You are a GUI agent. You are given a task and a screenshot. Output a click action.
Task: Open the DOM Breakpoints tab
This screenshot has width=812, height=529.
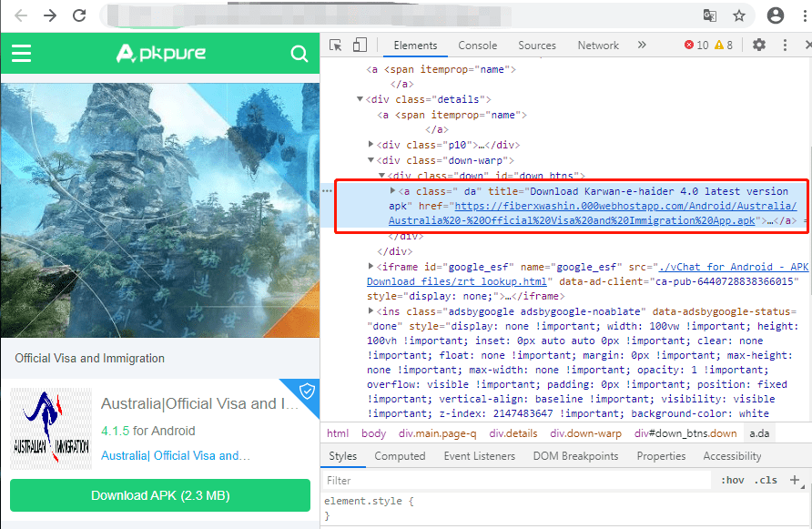point(576,456)
